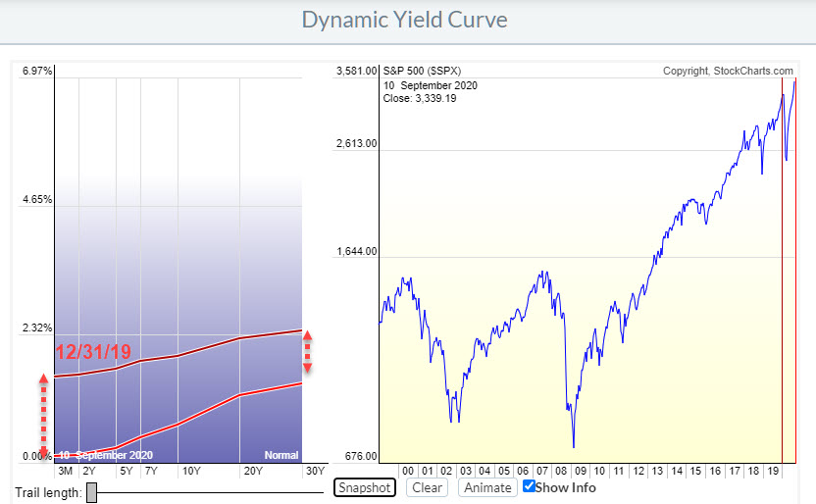Click the 20Y maturity label
Screen dimensions: 816x504
pos(251,471)
